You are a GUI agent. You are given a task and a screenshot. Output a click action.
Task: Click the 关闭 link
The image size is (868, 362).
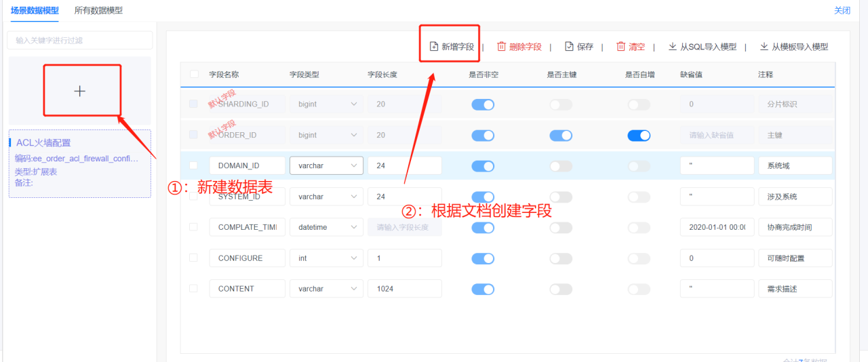click(x=842, y=10)
